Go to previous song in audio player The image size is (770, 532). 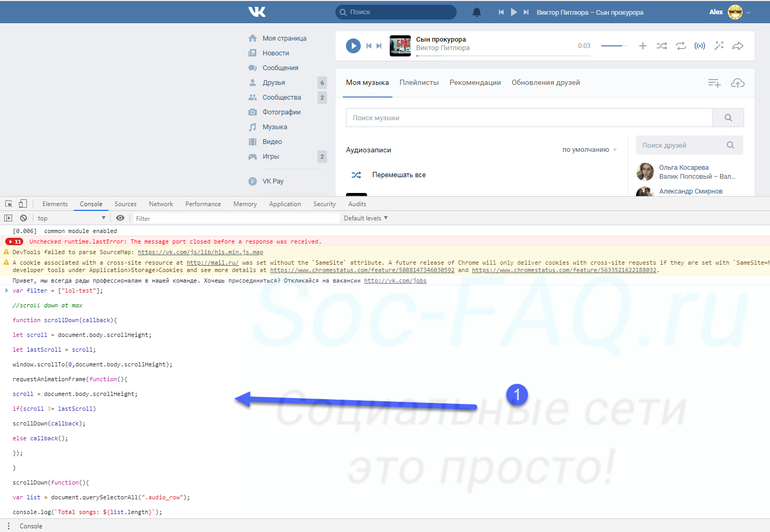[369, 46]
